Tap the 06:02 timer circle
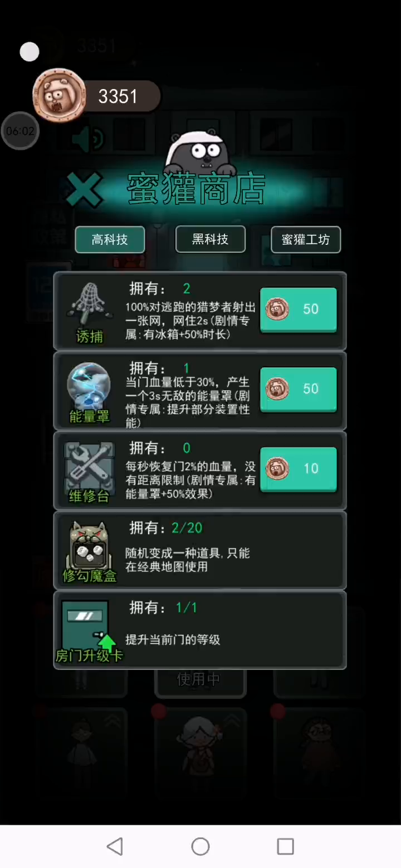This screenshot has height=868, width=401. tap(20, 131)
